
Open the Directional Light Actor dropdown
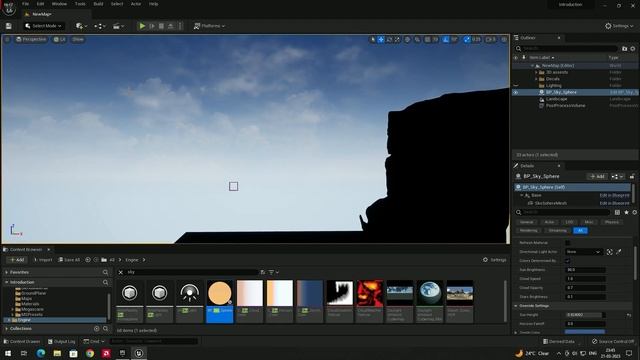pyautogui.click(x=584, y=252)
